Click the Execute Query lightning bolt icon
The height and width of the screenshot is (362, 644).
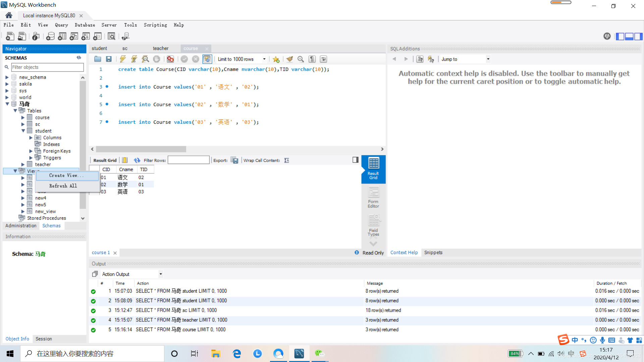[x=122, y=59]
